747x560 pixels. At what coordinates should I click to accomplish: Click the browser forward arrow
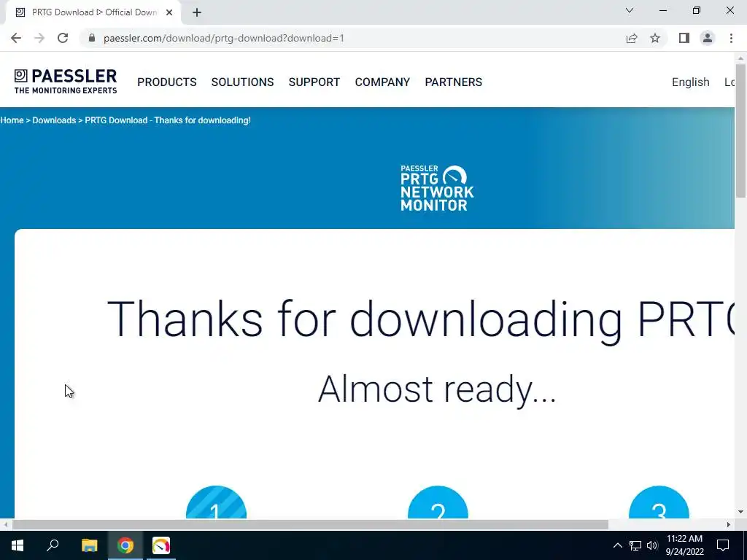[39, 38]
